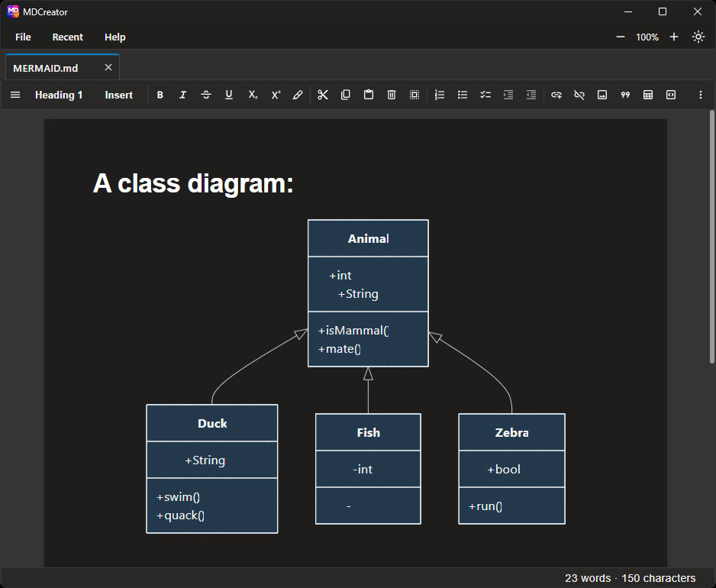Decrease indent of the list item

(x=531, y=95)
